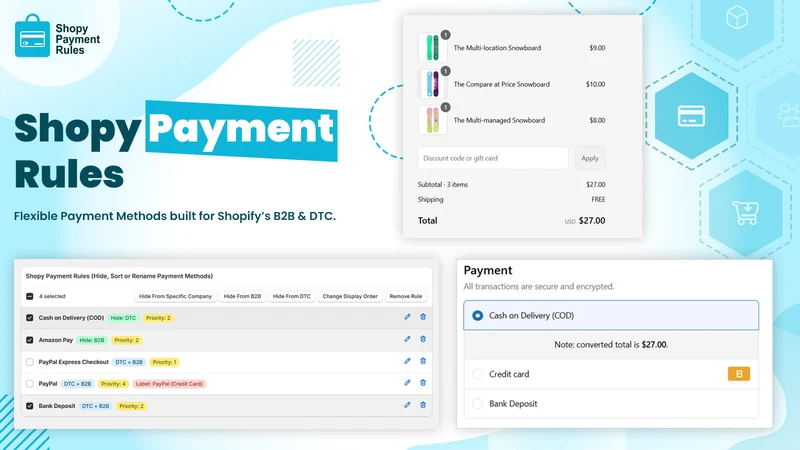This screenshot has height=450, width=800.
Task: Open the Multi-managed Snowboard thumbnail
Action: coord(433,120)
